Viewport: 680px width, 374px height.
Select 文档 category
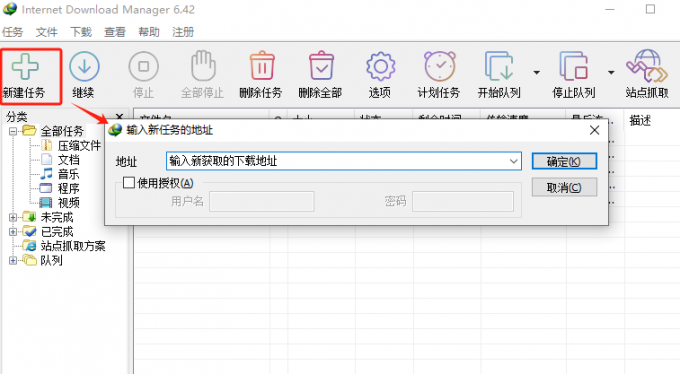pos(69,160)
